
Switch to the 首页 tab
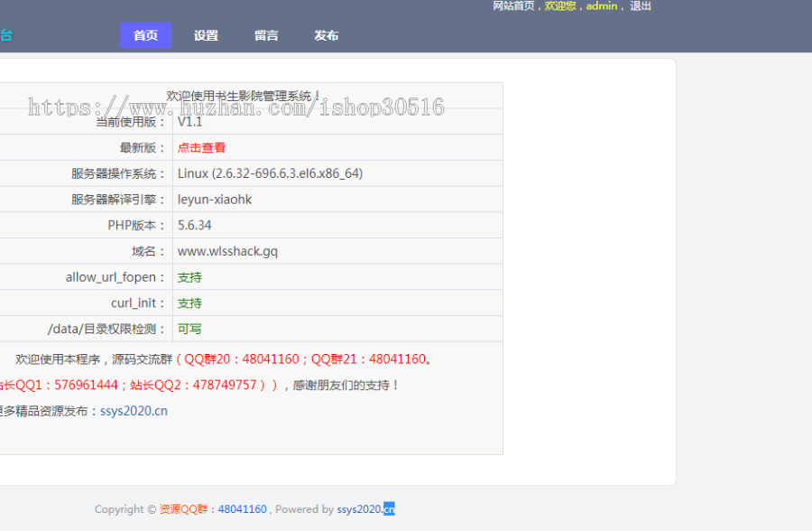point(145,35)
